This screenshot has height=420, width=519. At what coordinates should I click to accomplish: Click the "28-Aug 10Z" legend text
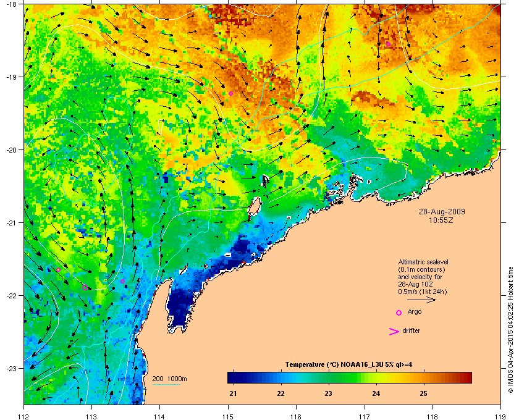[x=415, y=284]
